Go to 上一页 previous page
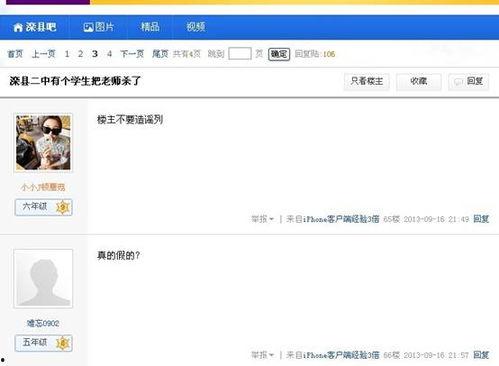 (x=43, y=54)
